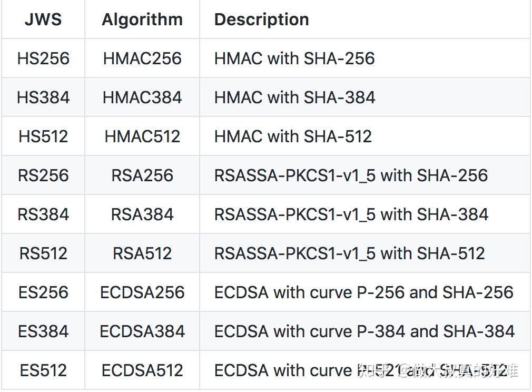Image resolution: width=532 pixels, height=392 pixels.
Task: Click the Algorithm column header
Action: (x=142, y=20)
